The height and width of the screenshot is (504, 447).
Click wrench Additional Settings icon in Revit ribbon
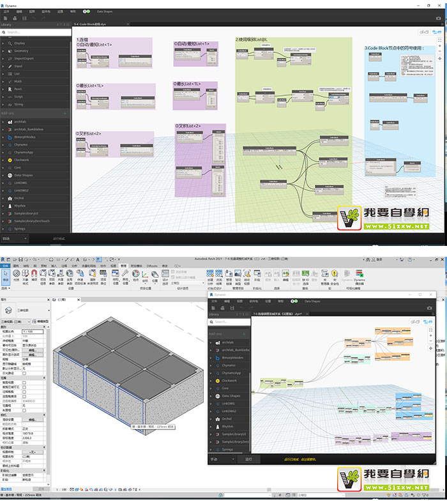pyautogui.click(x=125, y=276)
